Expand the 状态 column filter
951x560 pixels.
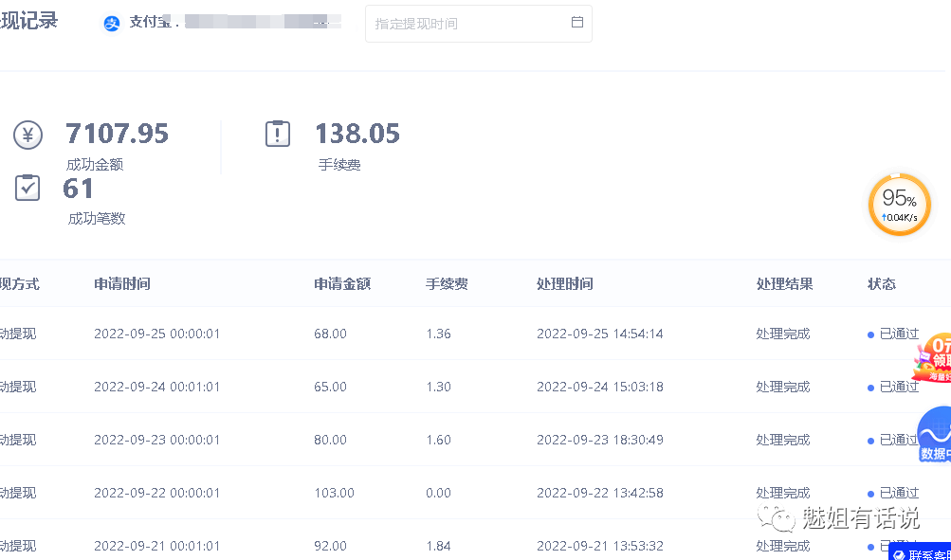point(881,283)
